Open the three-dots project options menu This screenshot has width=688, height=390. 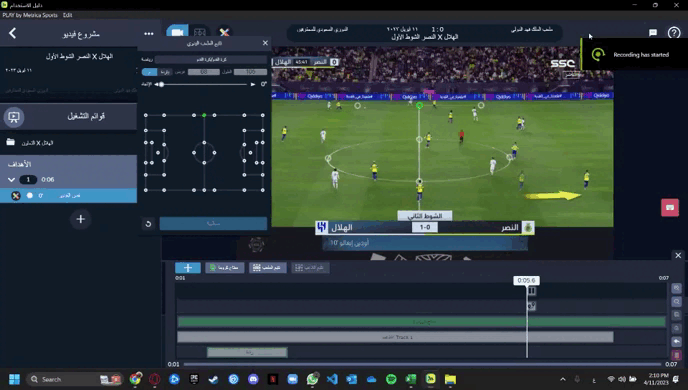[149, 34]
